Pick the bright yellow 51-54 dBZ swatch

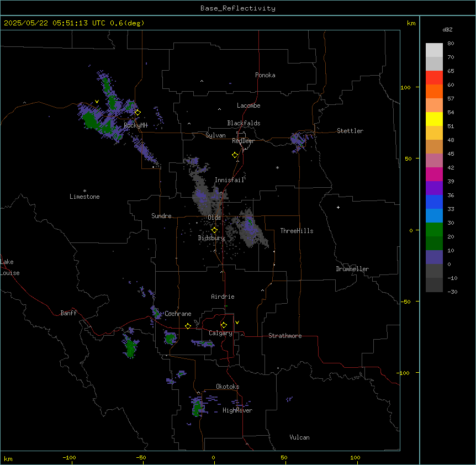click(434, 119)
